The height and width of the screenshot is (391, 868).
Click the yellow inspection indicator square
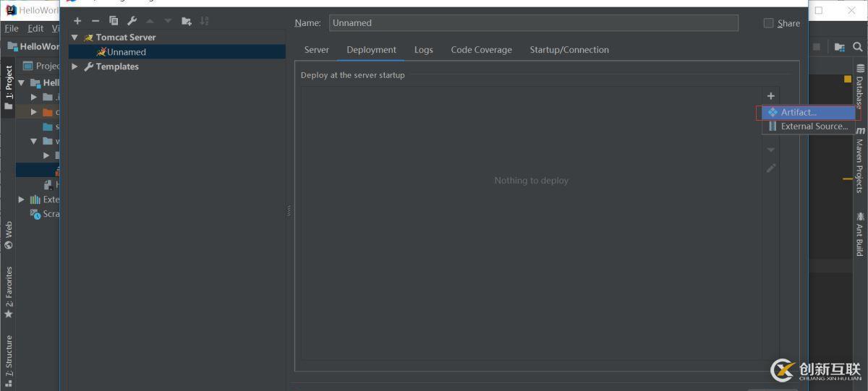point(848,79)
